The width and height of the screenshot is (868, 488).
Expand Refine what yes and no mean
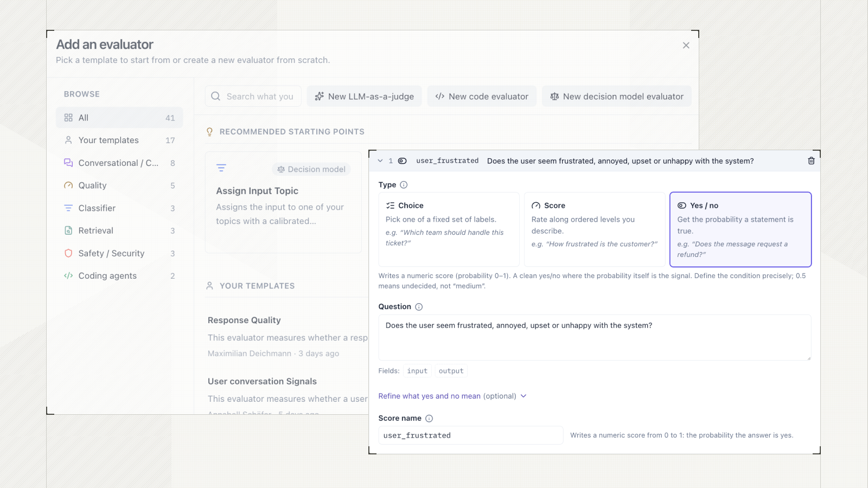point(452,396)
